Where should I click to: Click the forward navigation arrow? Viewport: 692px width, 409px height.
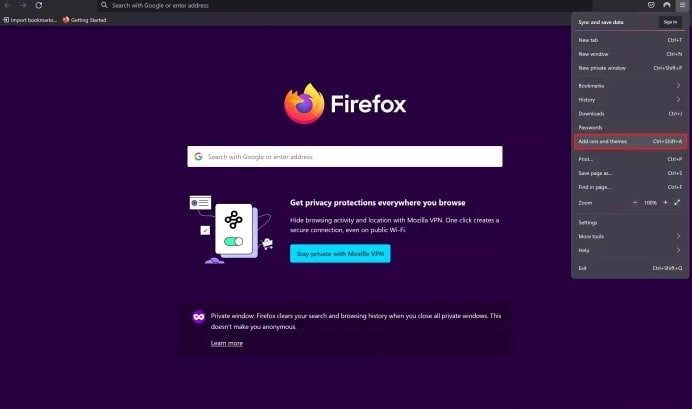click(x=23, y=5)
